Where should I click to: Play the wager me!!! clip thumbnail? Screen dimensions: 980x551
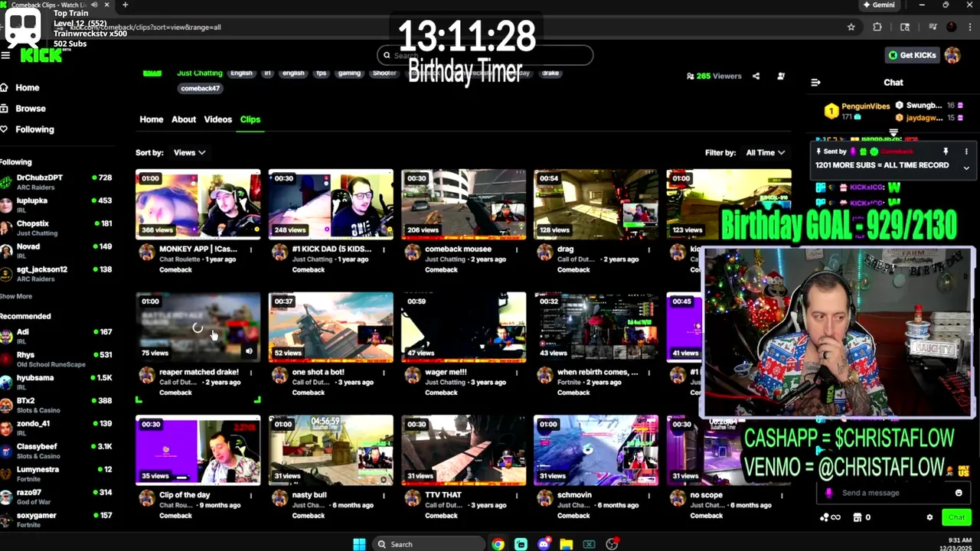click(x=464, y=328)
